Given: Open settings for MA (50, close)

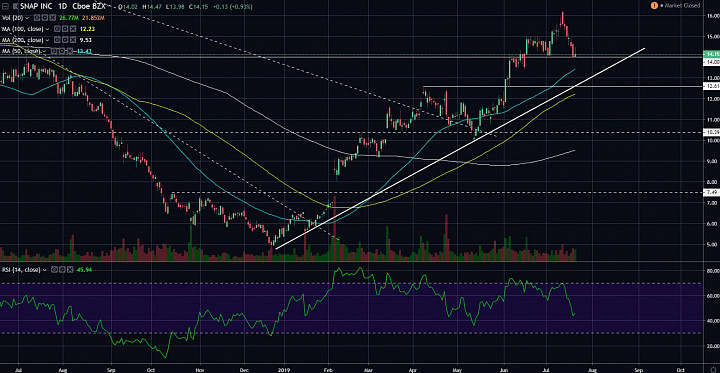Looking at the screenshot, I should (x=62, y=51).
